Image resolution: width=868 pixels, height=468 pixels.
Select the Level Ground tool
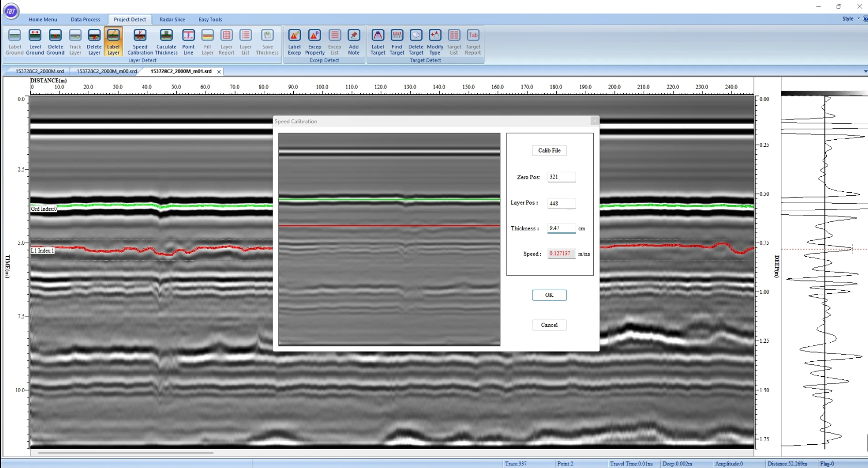point(35,42)
